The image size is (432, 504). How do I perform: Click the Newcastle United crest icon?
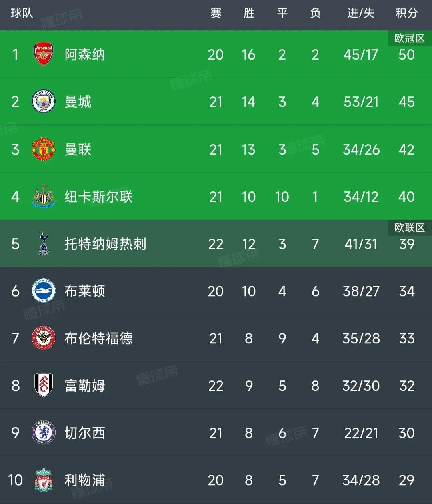point(44,197)
